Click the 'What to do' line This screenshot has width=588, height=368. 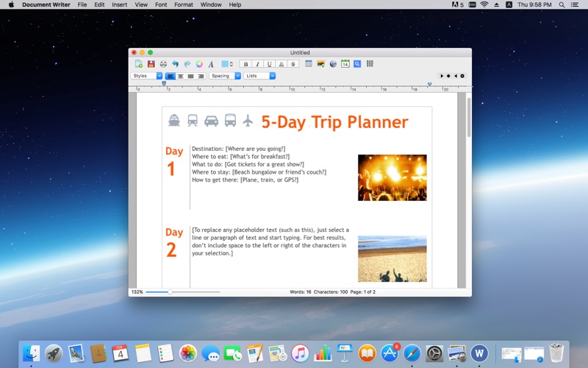pyautogui.click(x=248, y=164)
